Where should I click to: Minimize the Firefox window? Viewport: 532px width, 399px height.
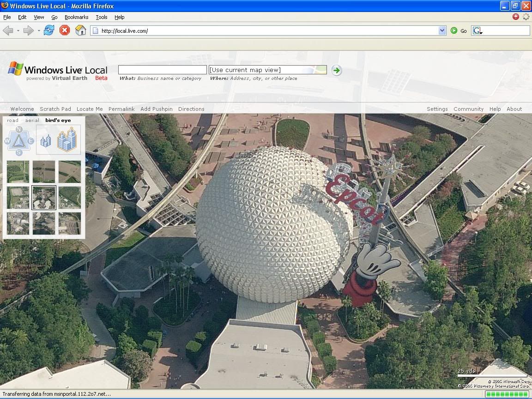pos(504,6)
